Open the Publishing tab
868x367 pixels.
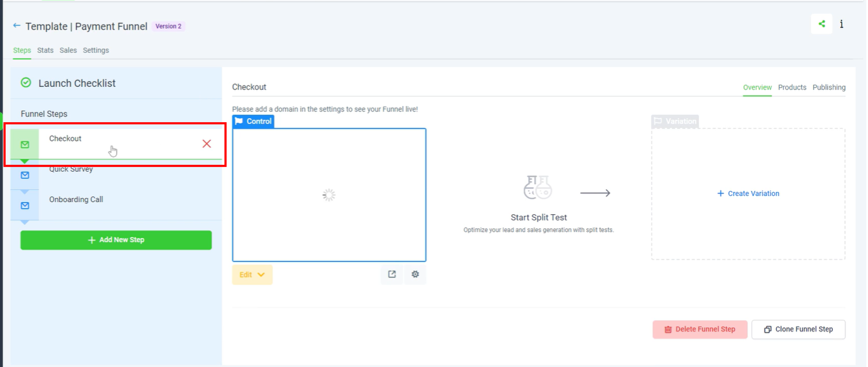[x=829, y=87]
